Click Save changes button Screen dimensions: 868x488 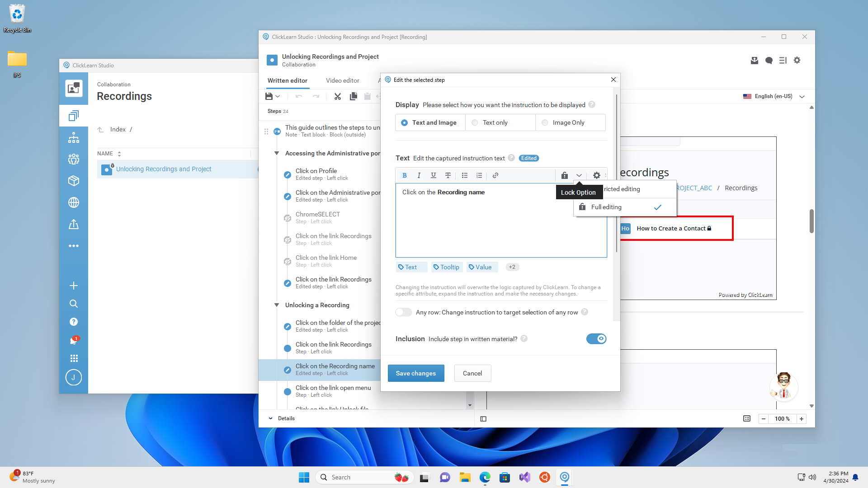415,373
